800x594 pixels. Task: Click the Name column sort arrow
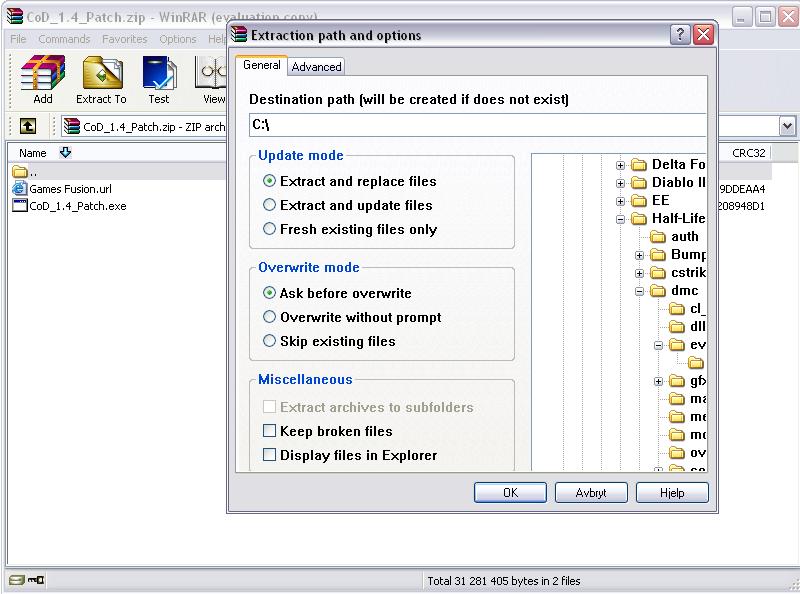(x=65, y=152)
